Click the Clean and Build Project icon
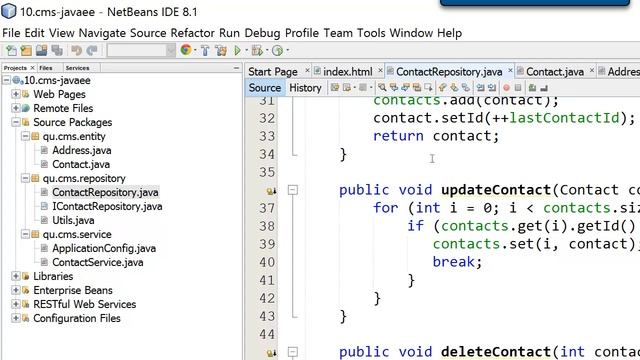 221,50
